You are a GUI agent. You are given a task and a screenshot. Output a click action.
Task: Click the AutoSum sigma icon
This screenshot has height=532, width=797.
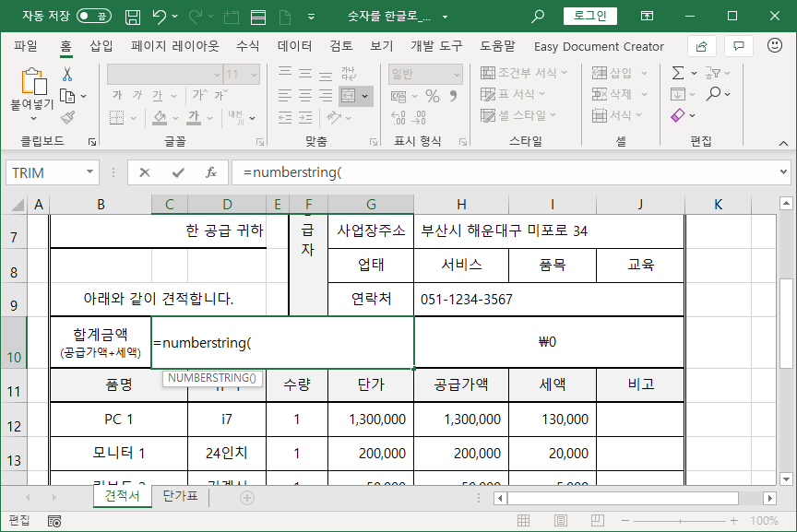pos(678,73)
